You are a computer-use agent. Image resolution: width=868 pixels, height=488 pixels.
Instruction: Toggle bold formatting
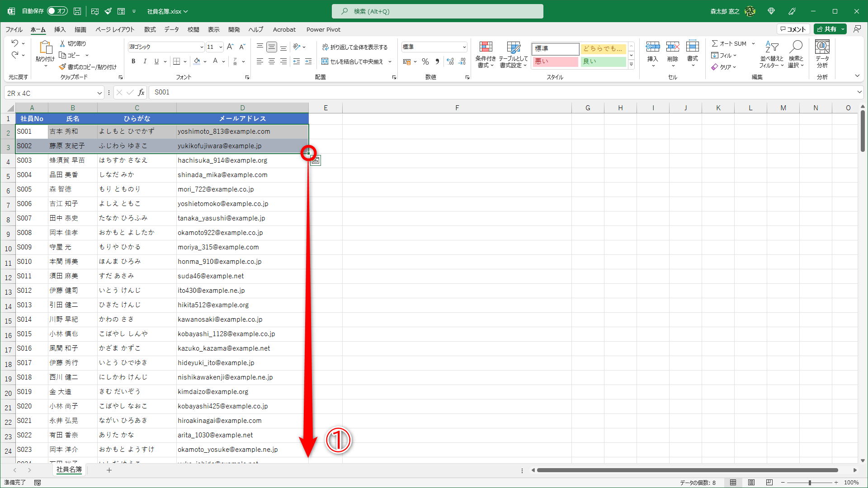133,61
